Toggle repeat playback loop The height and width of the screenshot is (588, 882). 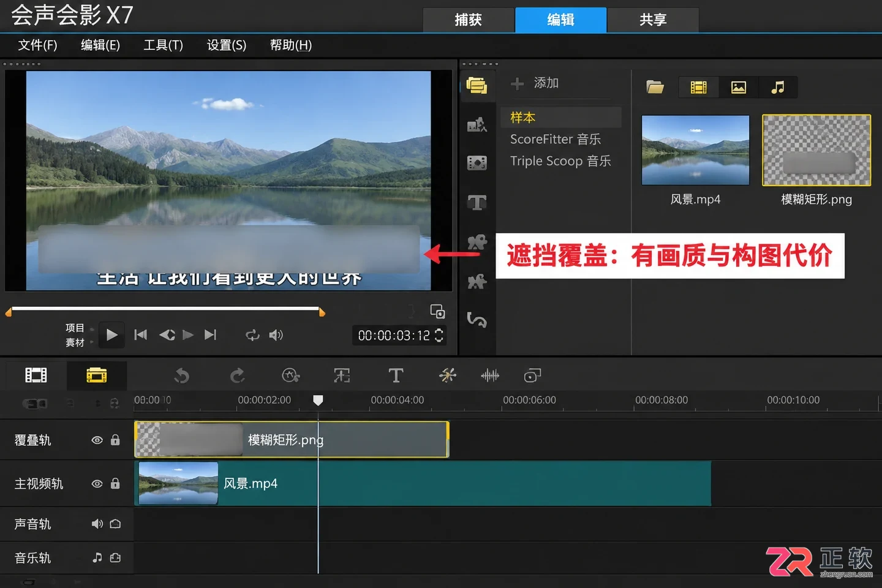pos(252,335)
